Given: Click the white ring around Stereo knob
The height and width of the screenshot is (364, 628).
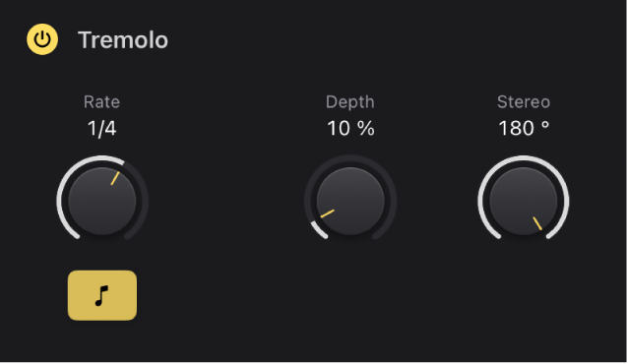Looking at the screenshot, I should coord(524,157).
